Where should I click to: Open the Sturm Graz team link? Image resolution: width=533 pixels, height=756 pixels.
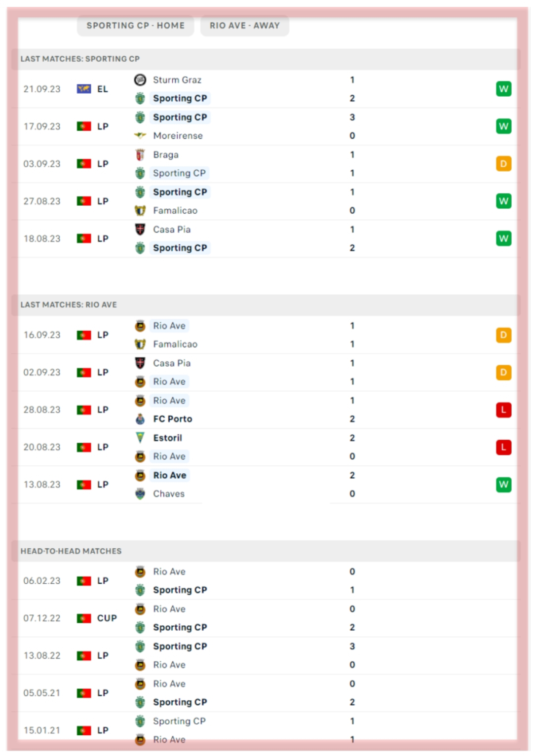[x=177, y=79]
